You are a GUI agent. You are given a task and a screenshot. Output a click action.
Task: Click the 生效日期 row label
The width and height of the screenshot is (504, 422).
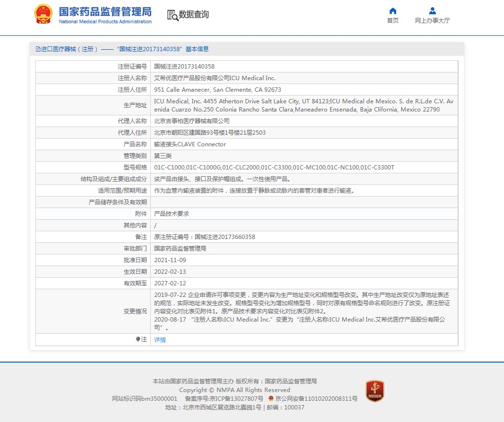pyautogui.click(x=135, y=272)
